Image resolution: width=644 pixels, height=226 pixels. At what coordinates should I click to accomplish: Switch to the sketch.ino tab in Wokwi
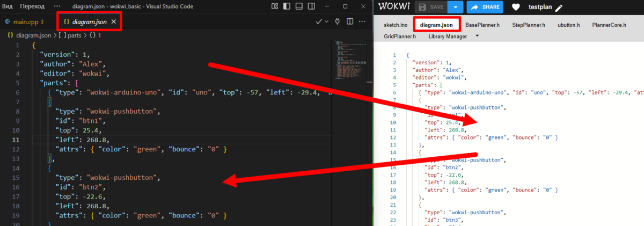tap(396, 25)
